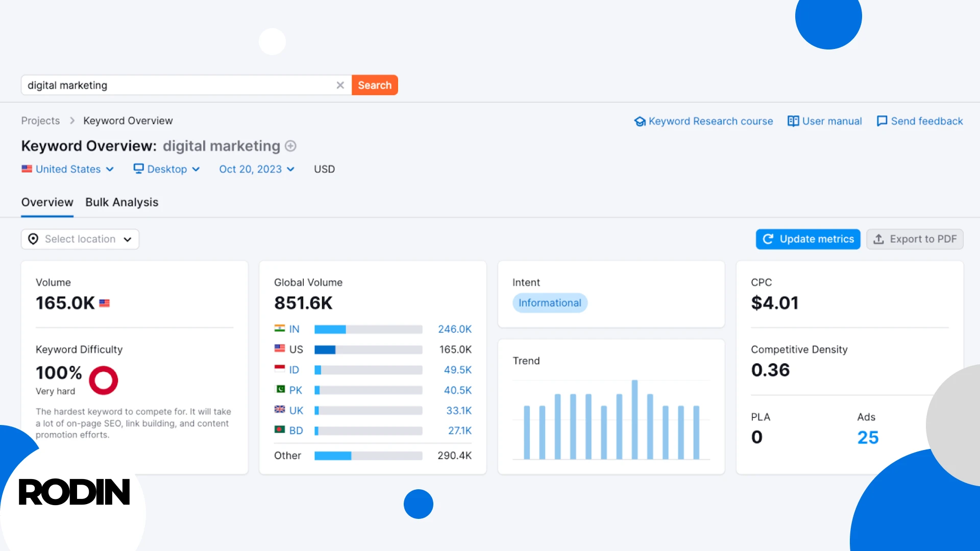Screen dimensions: 980x551
Task: Click the Bangladesh flag icon
Action: click(280, 430)
